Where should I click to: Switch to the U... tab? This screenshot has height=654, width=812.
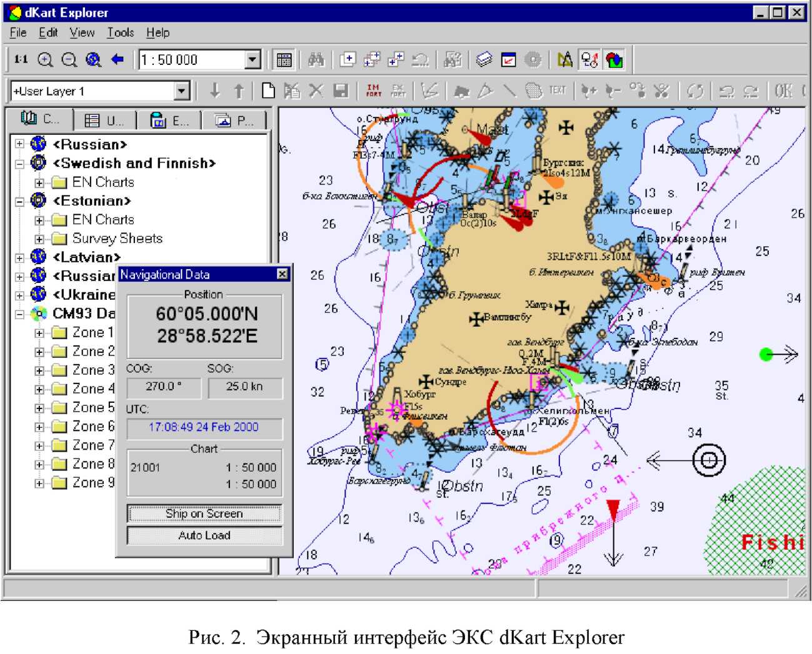pyautogui.click(x=105, y=120)
